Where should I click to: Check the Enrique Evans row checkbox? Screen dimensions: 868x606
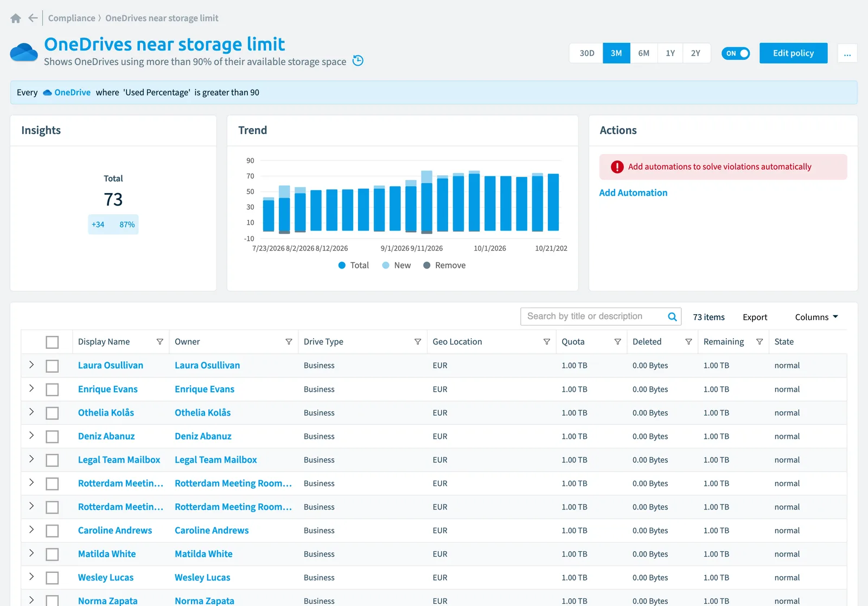(x=52, y=390)
